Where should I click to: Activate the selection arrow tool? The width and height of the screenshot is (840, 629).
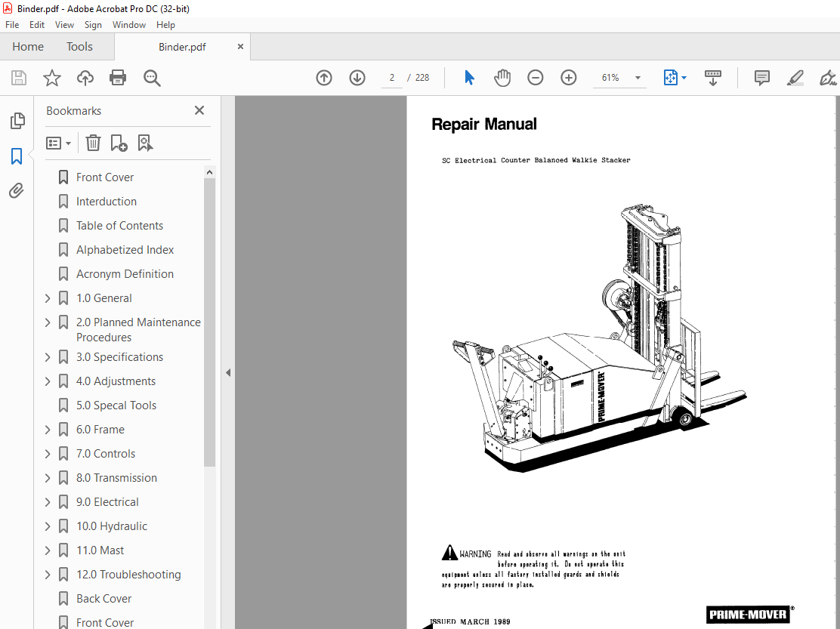pos(469,78)
